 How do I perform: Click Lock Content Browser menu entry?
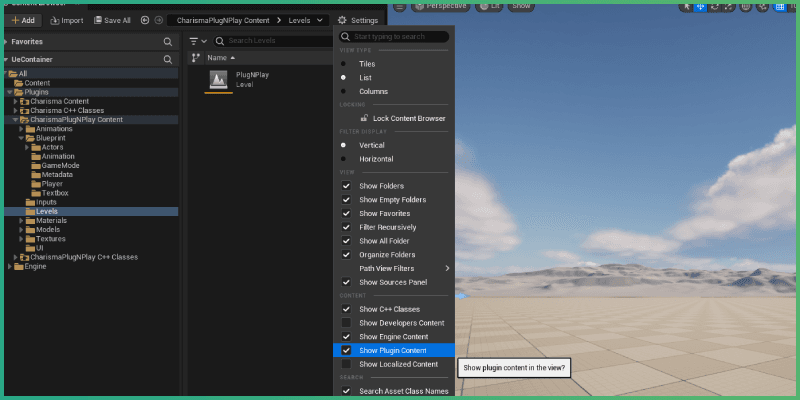(394, 118)
